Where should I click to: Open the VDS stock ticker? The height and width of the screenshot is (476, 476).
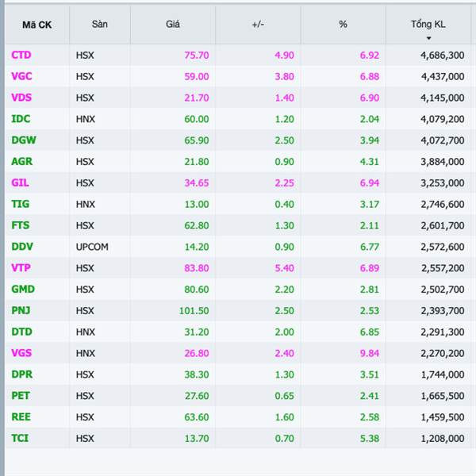click(x=21, y=98)
